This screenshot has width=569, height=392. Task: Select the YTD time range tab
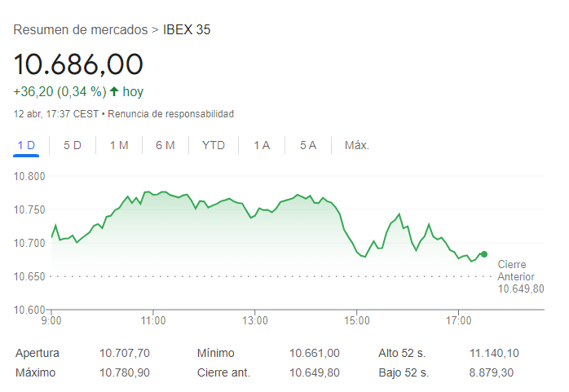[214, 145]
